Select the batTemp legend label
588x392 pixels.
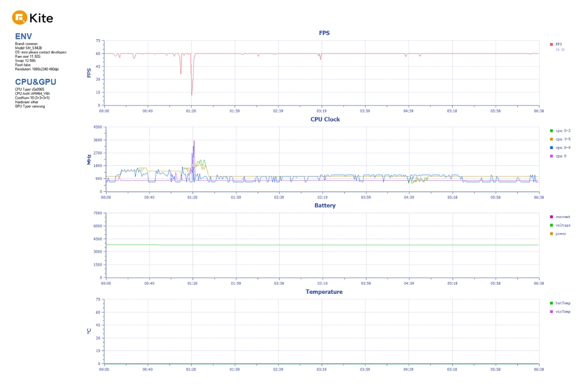click(563, 303)
